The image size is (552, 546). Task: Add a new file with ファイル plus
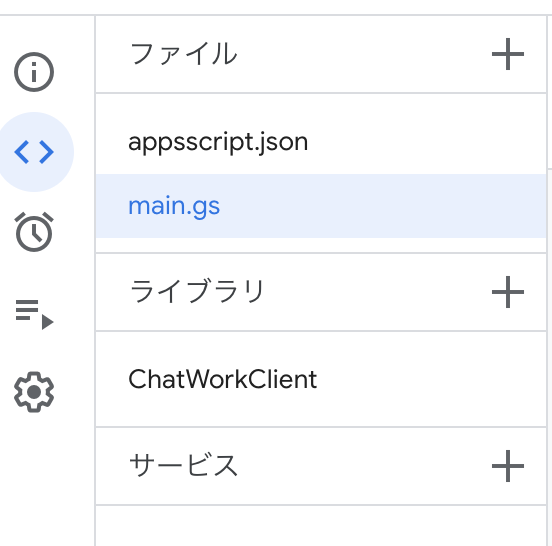pos(508,54)
